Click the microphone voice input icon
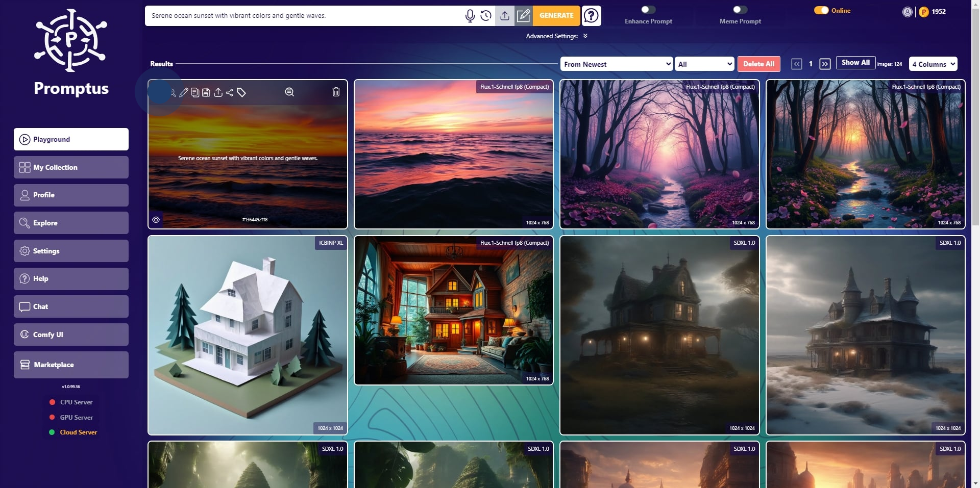980x488 pixels. pyautogui.click(x=470, y=16)
